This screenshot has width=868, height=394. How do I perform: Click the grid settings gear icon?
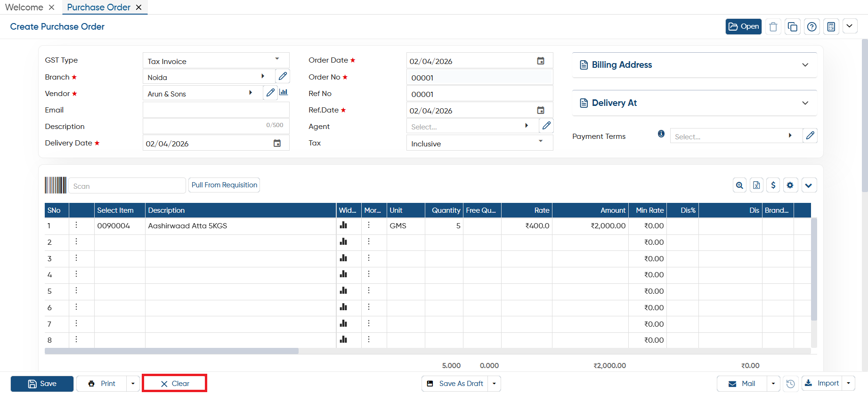click(x=790, y=185)
